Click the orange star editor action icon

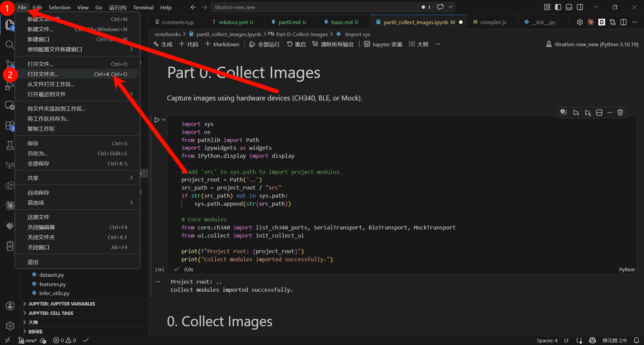tap(591, 22)
